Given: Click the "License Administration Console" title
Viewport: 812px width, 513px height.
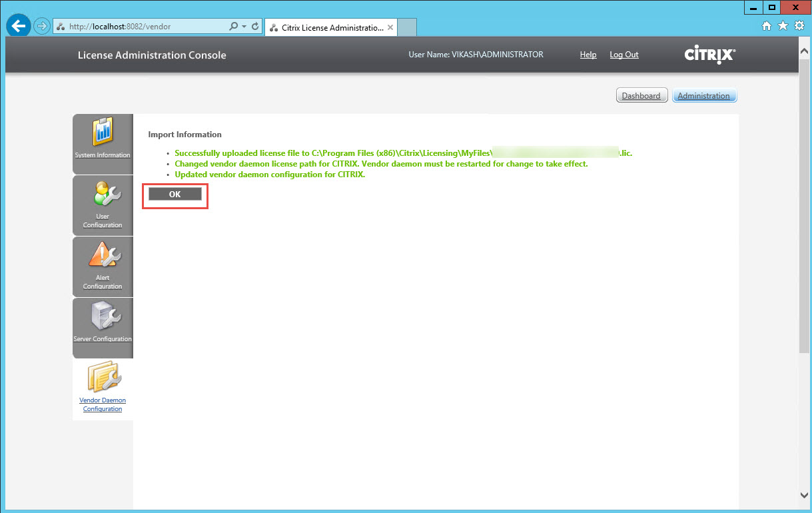Looking at the screenshot, I should [152, 55].
